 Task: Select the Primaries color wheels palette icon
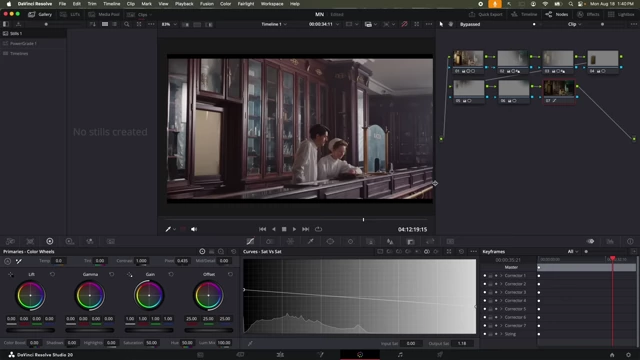[50, 242]
